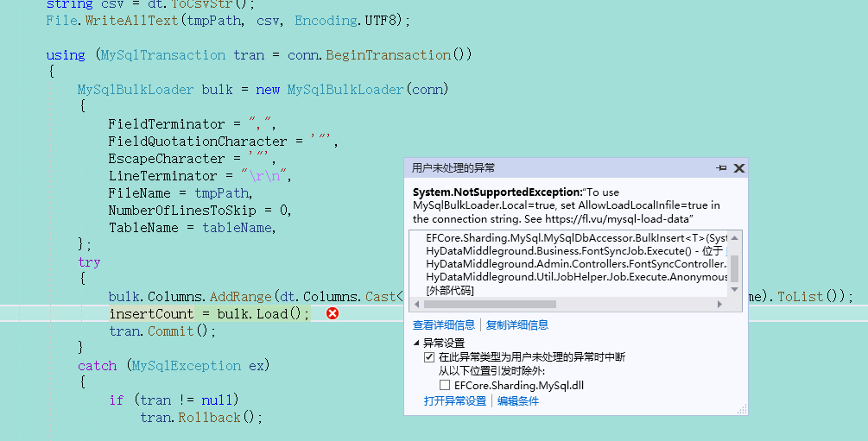Click the red exception error icon
Viewport: 868px width, 441px height.
pos(333,313)
